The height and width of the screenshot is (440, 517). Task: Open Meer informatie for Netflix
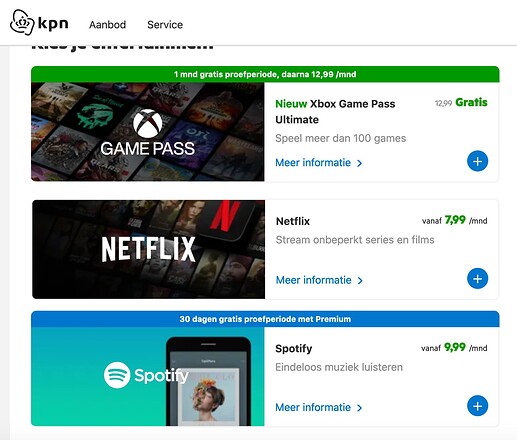(x=314, y=280)
